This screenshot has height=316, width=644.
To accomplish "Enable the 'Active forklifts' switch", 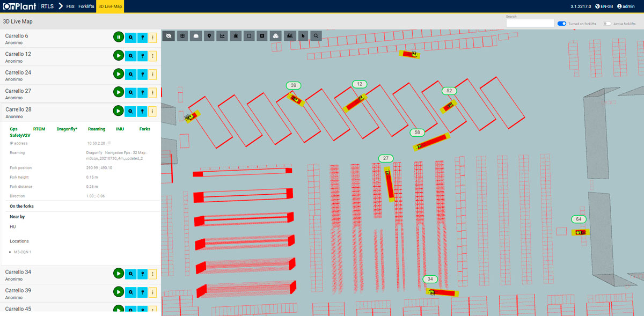I will 607,24.
